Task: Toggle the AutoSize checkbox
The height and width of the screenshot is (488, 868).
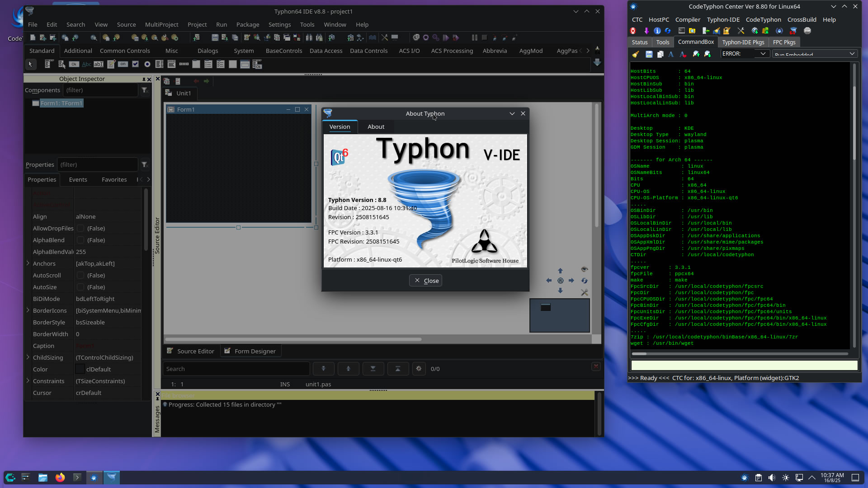Action: (x=80, y=287)
